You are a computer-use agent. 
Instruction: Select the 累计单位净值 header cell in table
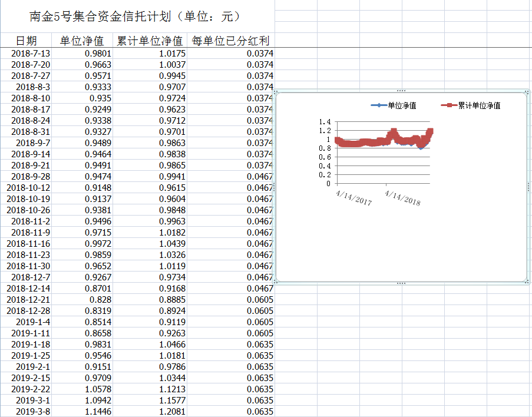tap(150, 41)
